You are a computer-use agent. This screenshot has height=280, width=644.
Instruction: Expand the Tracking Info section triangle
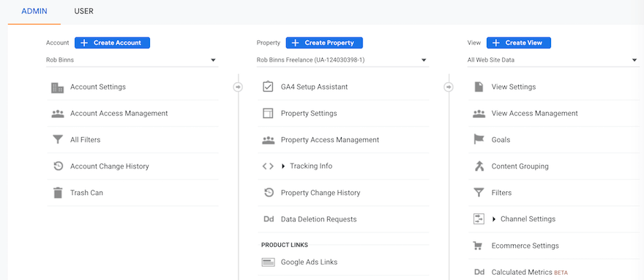pos(283,166)
